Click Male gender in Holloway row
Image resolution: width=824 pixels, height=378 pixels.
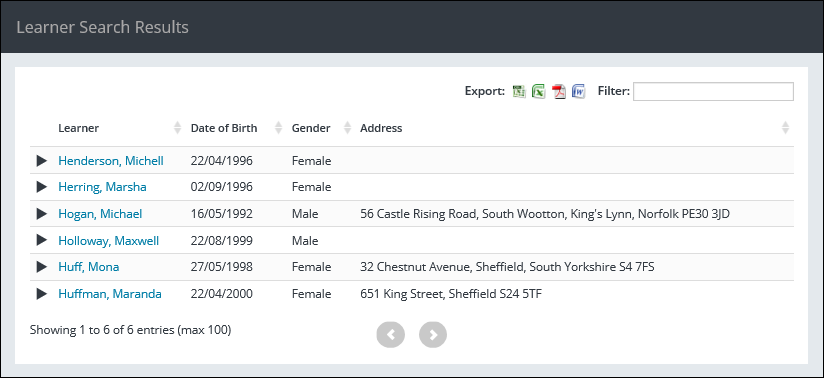[x=305, y=241]
